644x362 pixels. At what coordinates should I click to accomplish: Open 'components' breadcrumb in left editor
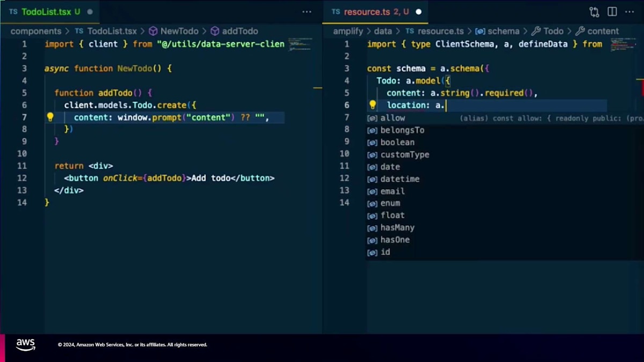click(36, 31)
